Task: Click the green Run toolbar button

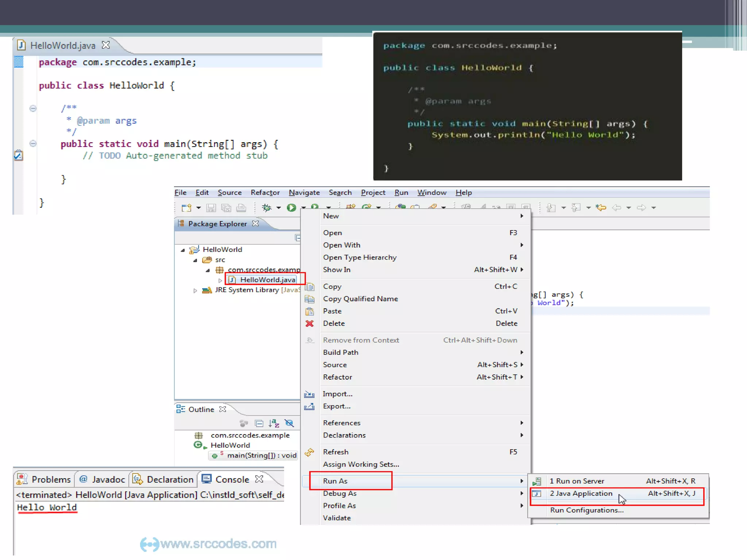Action: coord(291,208)
